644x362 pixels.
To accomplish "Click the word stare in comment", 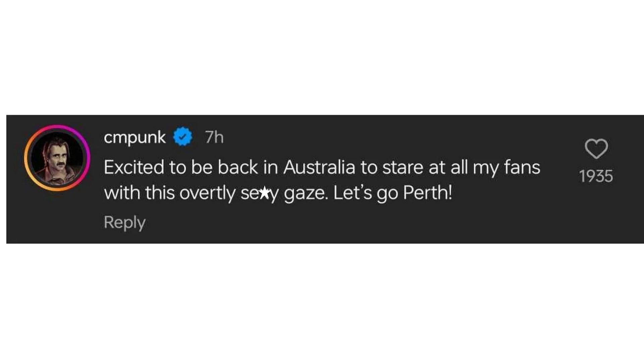I will [x=402, y=167].
